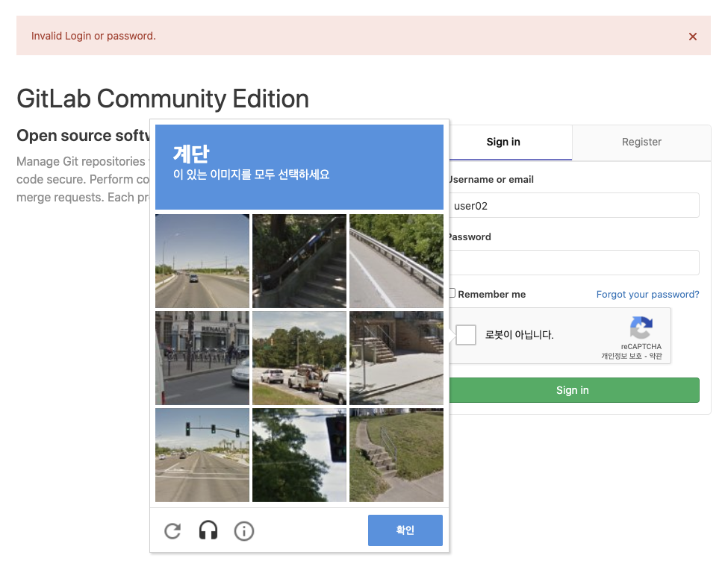Select the tile with a close-up traffic light and trees
The height and width of the screenshot is (564, 728).
pos(299,455)
